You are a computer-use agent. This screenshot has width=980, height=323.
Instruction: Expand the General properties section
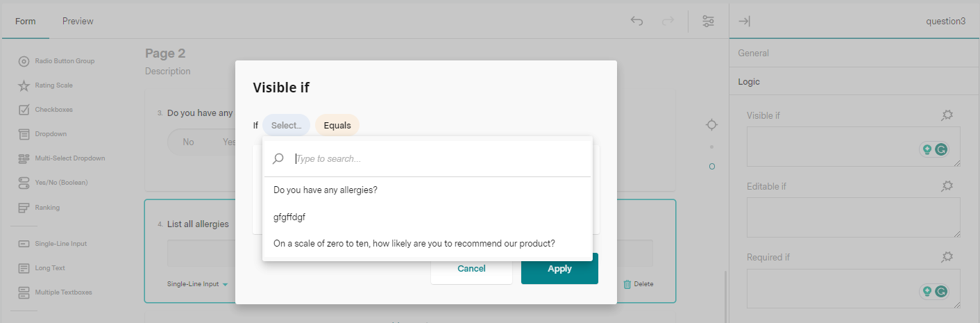(754, 53)
